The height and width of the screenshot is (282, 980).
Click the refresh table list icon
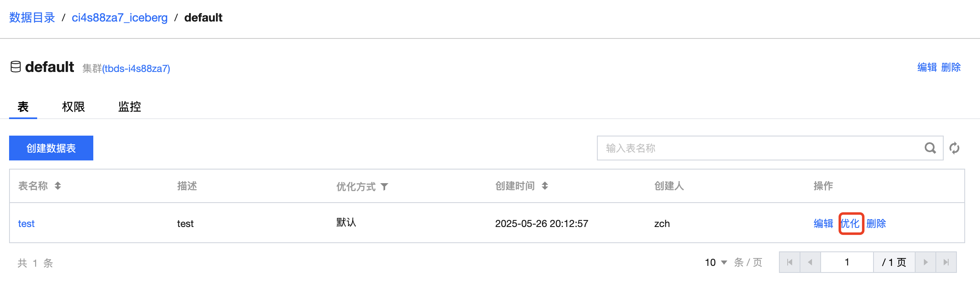click(x=954, y=148)
